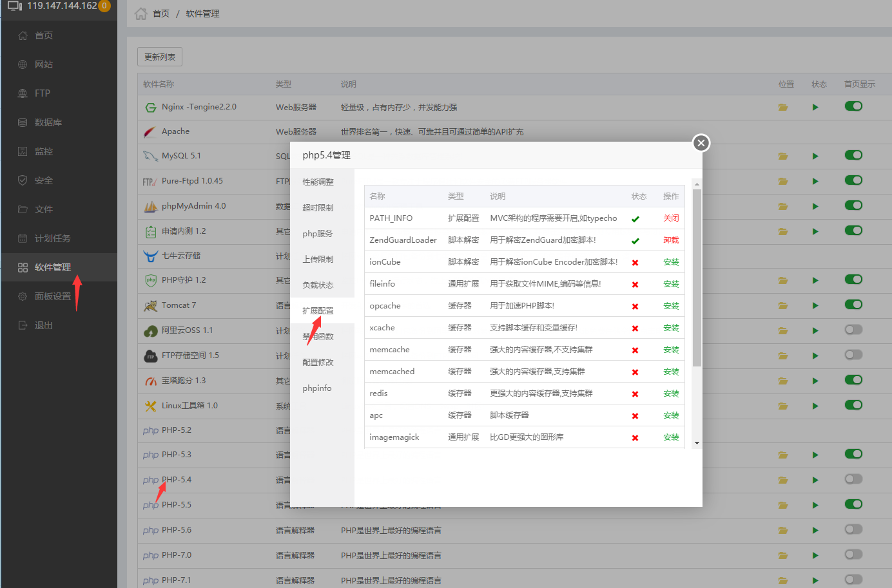
Task: Click 安装 for memcached
Action: (x=671, y=372)
